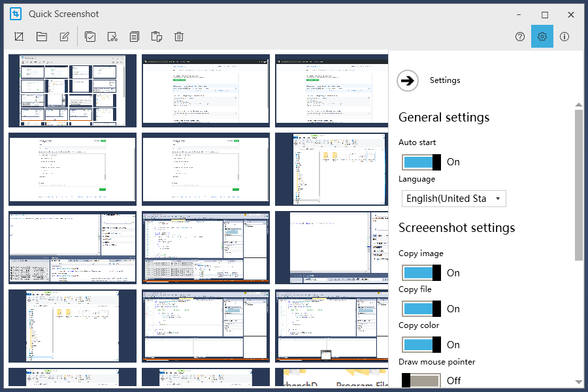Click the cut scissors icon
Screen dimensions: 588x392
click(x=112, y=37)
